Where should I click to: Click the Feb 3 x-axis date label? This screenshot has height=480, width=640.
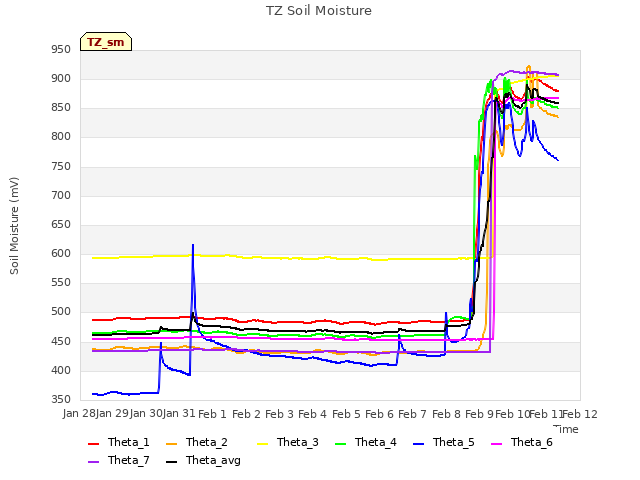279,414
